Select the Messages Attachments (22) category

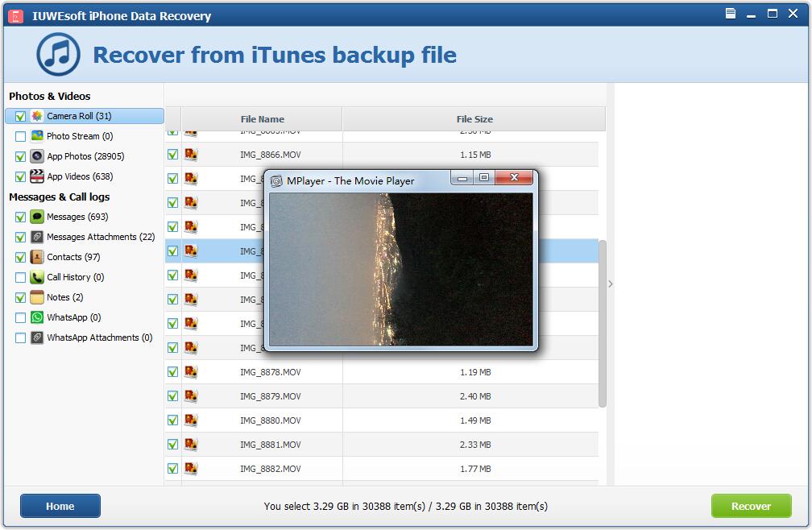(101, 237)
